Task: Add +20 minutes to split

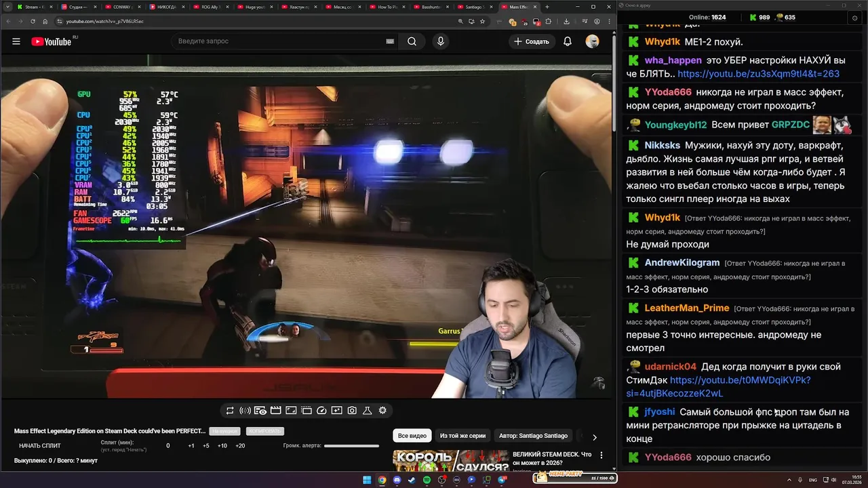Action: tap(240, 446)
